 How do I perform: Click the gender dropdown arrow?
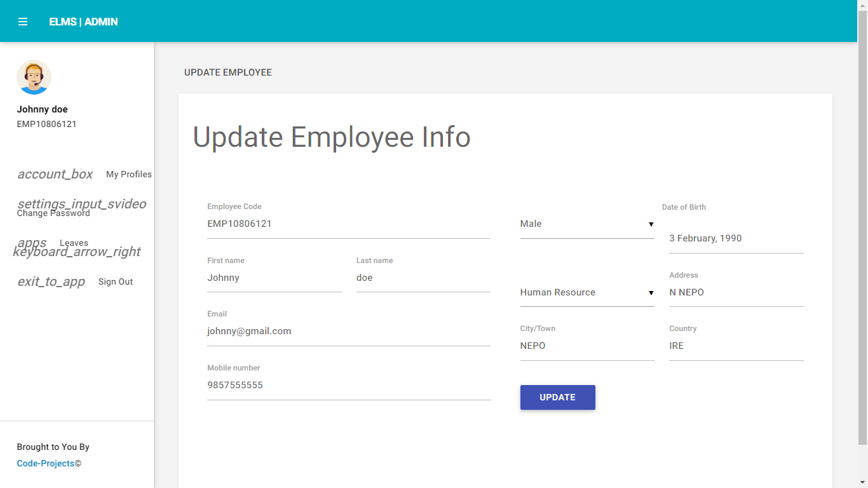click(x=651, y=224)
